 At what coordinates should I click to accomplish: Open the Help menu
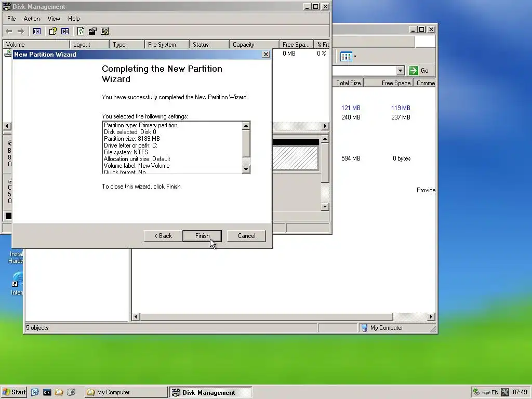74,19
